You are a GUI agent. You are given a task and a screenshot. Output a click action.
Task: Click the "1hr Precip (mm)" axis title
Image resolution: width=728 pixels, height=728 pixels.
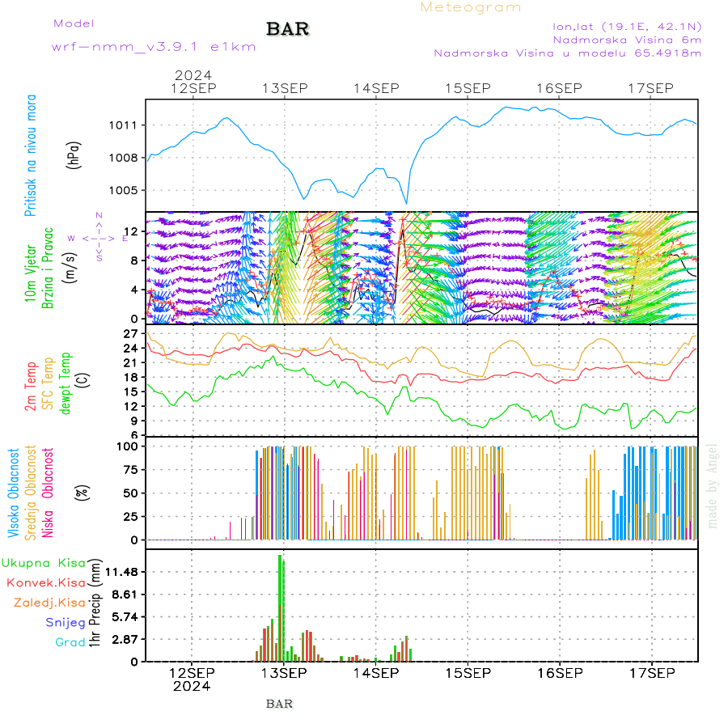click(95, 603)
